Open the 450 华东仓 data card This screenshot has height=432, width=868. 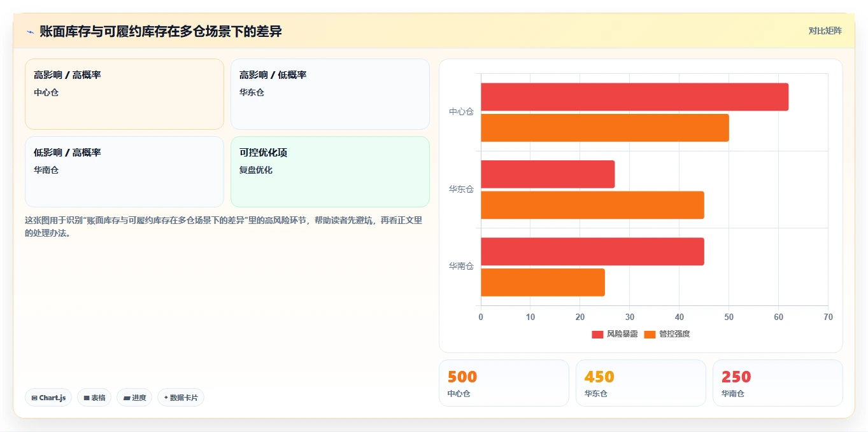(641, 383)
